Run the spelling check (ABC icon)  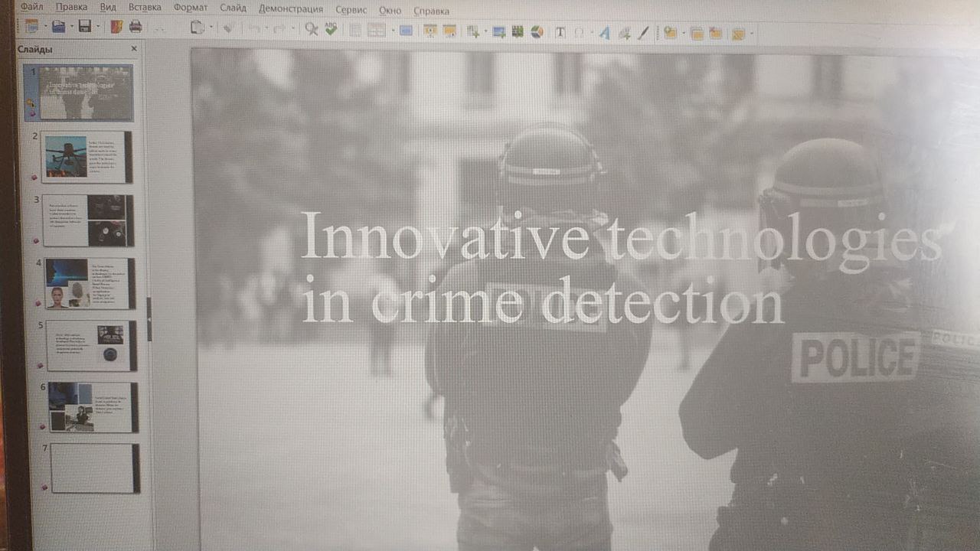point(331,28)
